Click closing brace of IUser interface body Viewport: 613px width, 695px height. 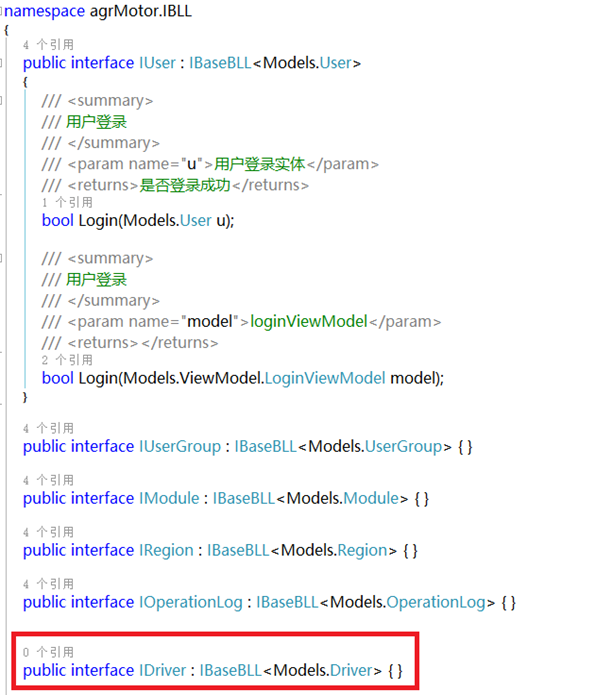pyautogui.click(x=25, y=397)
